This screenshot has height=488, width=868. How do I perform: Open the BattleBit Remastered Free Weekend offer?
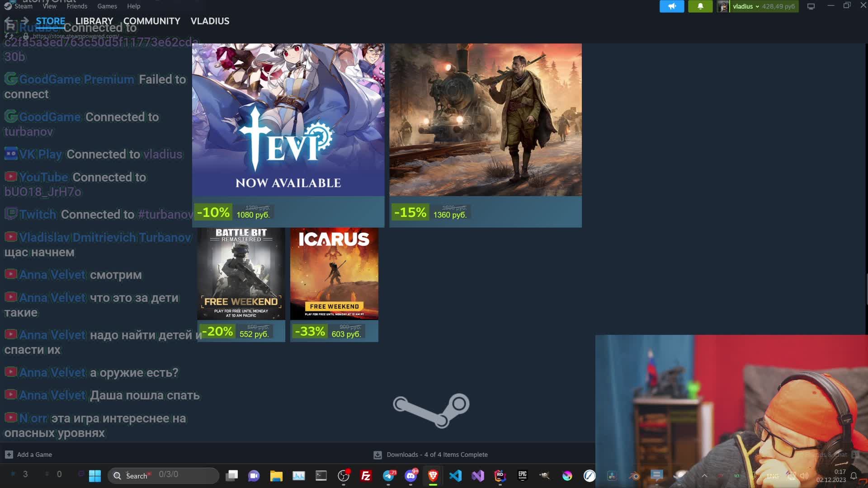coord(241,274)
